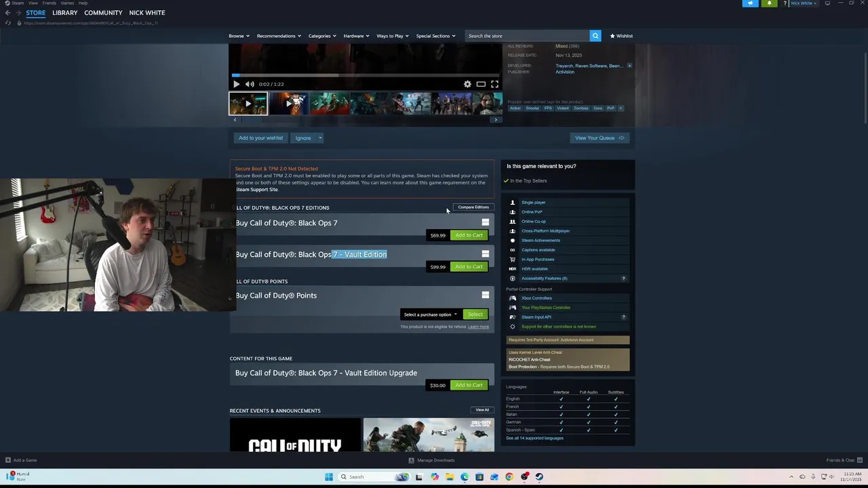Play the game trailer video
Viewport: 868px width, 488px height.
point(236,84)
